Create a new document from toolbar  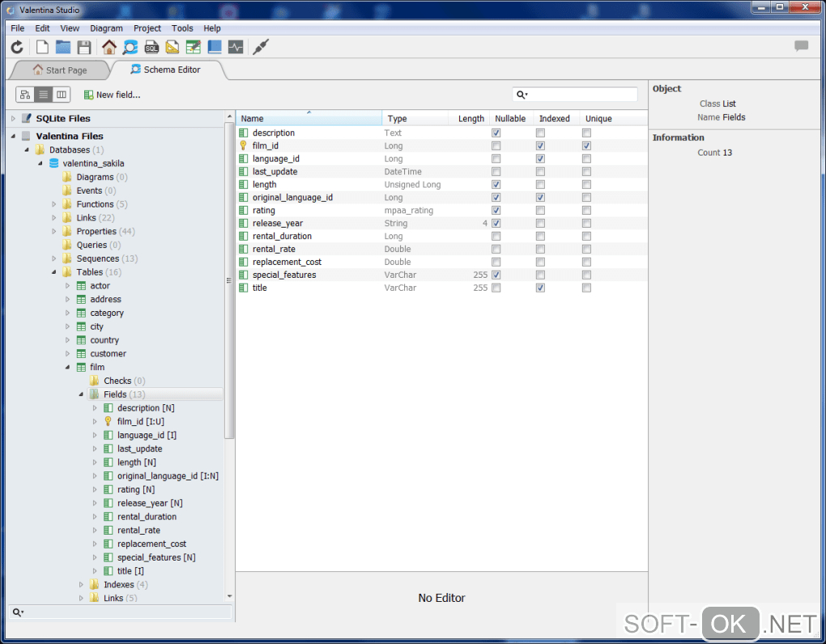[42, 48]
